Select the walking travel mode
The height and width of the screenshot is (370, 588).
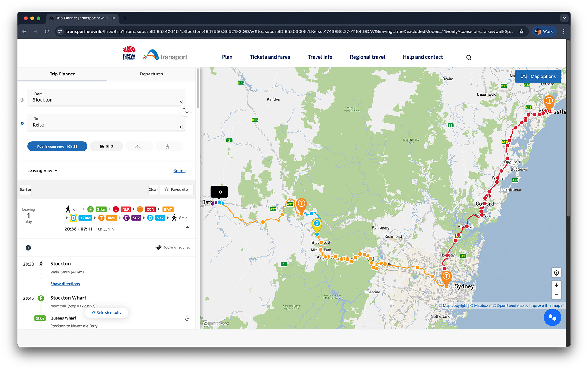[x=169, y=147]
